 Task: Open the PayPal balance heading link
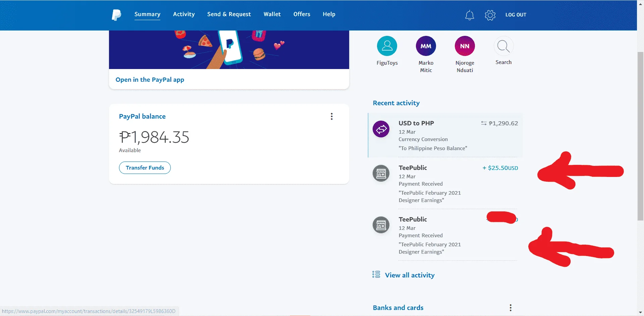(142, 116)
